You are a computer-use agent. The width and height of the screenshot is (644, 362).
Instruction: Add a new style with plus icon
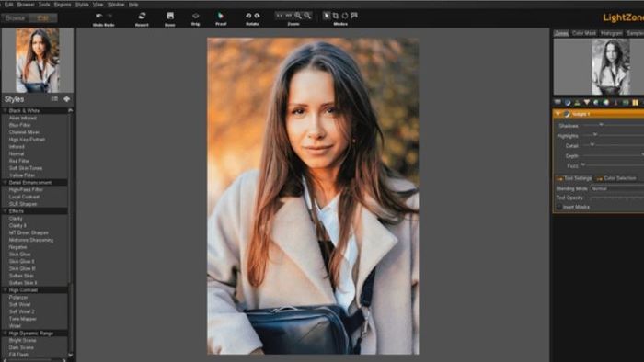point(66,99)
